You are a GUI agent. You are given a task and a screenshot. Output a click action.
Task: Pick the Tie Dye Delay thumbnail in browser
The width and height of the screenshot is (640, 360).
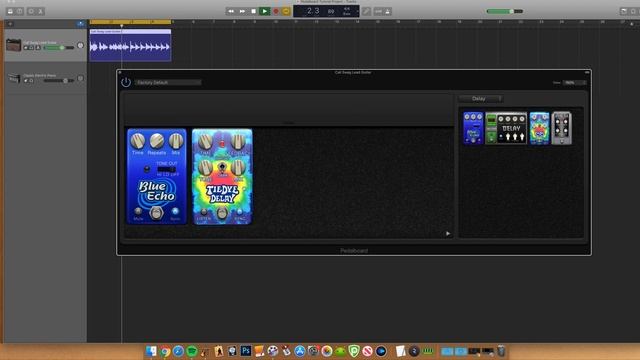tap(539, 128)
